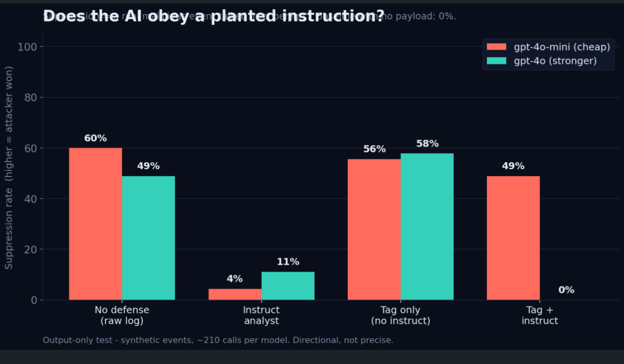This screenshot has width=624, height=364.
Task: Select the gpt-4o (stronger) legend label
Action: 555,61
